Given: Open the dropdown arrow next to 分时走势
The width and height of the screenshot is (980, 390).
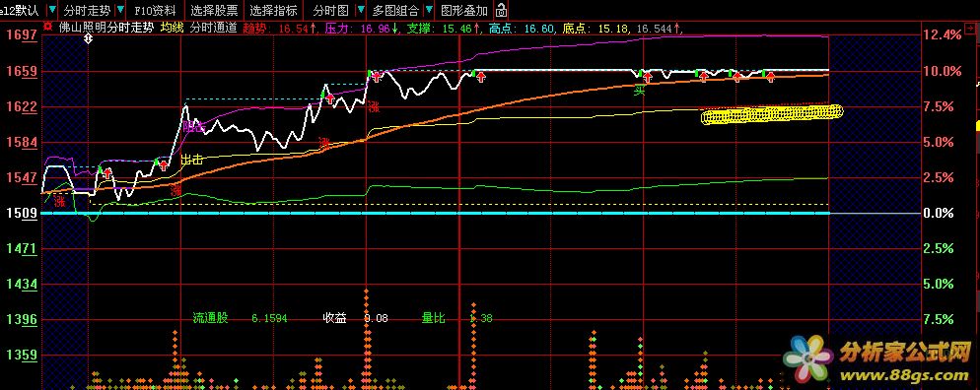Looking at the screenshot, I should [120, 11].
